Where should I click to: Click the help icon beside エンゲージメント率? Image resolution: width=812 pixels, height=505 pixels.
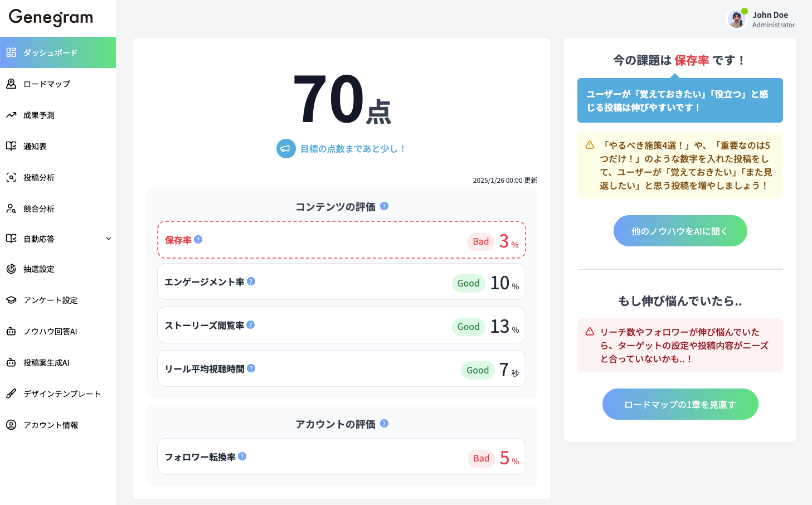click(x=251, y=281)
